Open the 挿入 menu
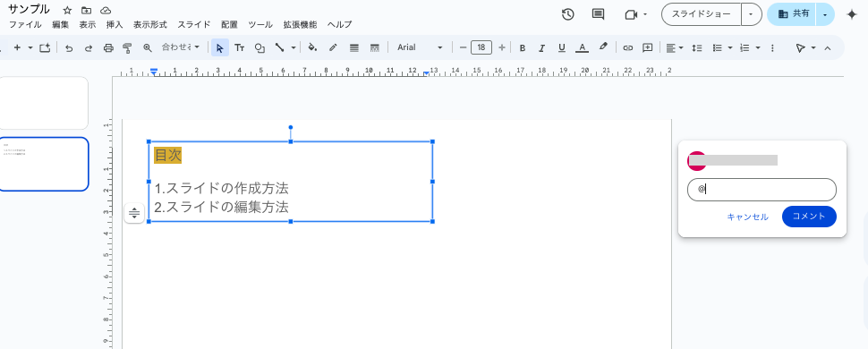Screen dimensions: 868x349 [x=115, y=24]
